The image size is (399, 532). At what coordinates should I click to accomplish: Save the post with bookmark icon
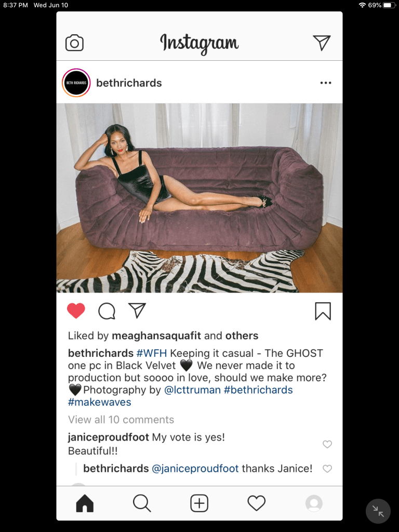[x=323, y=311]
